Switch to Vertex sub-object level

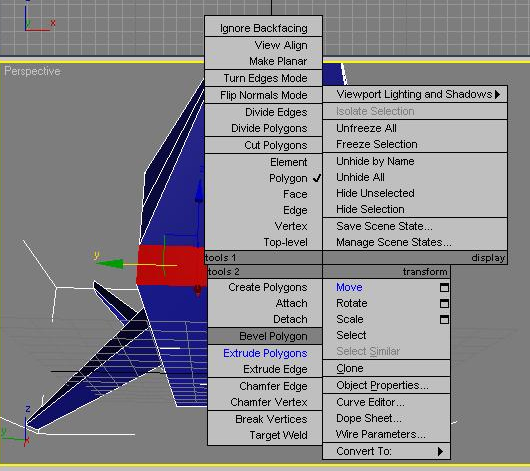point(264,226)
